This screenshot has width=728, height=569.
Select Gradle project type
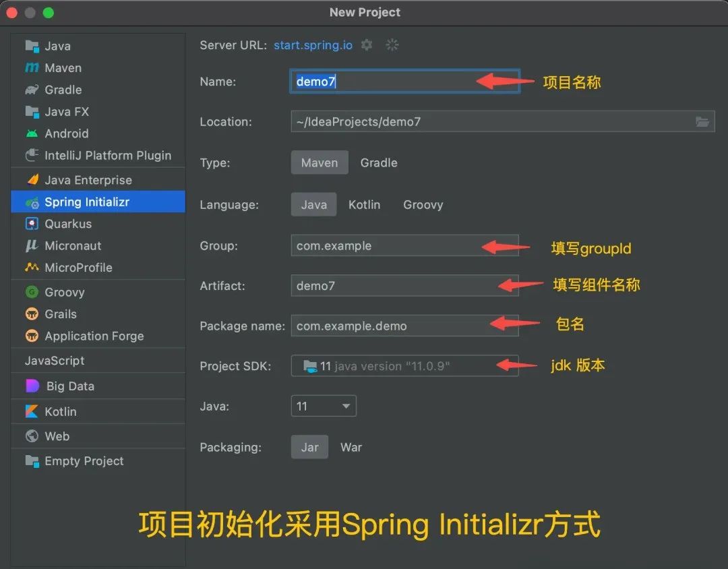379,162
